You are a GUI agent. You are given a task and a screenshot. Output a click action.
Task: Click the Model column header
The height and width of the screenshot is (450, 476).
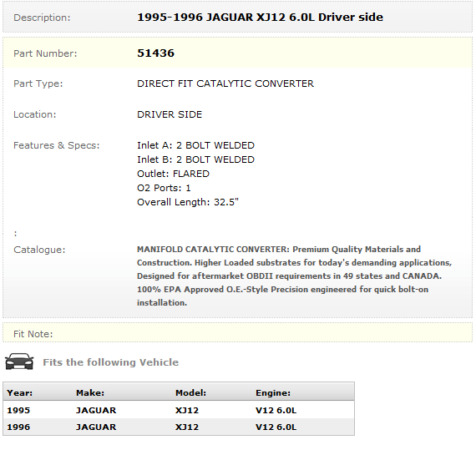pyautogui.click(x=190, y=393)
